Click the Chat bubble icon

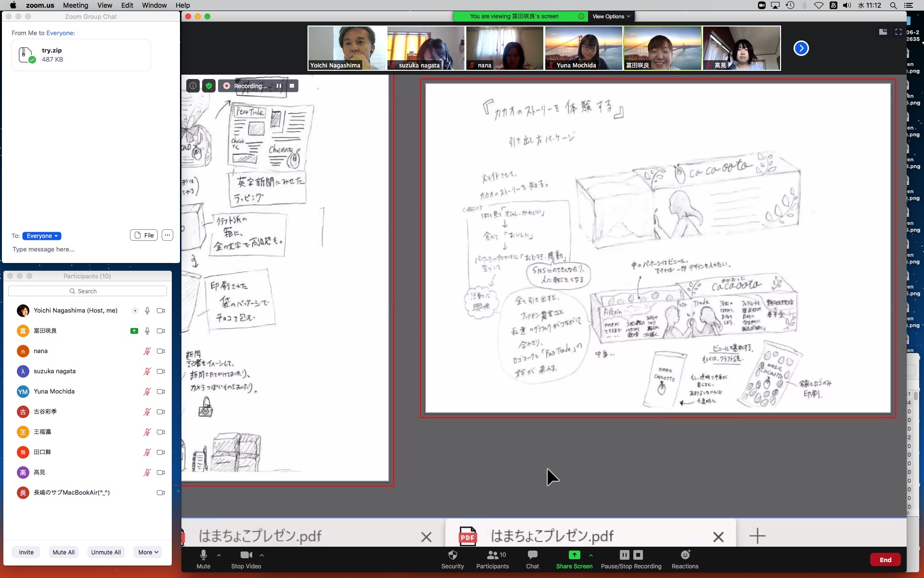click(x=532, y=555)
